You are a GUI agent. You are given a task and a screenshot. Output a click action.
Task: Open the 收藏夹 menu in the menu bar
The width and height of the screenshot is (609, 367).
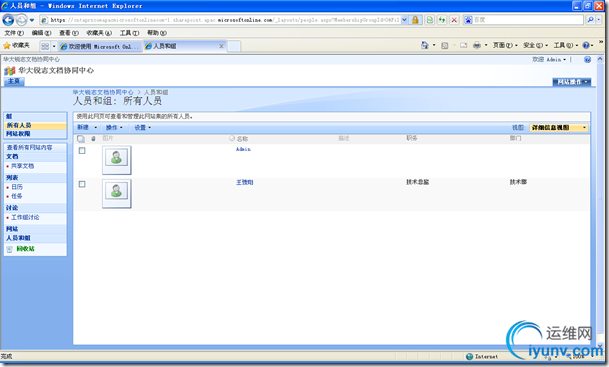[x=99, y=33]
